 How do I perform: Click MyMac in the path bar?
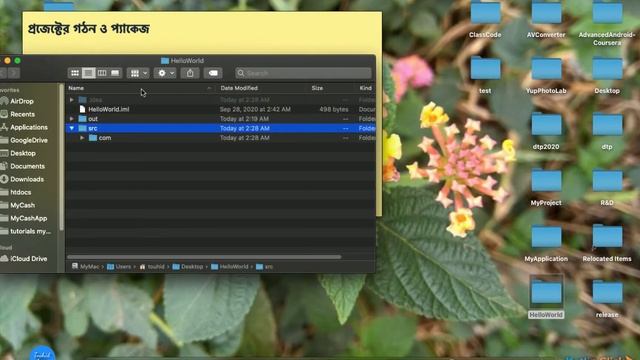tap(85, 267)
